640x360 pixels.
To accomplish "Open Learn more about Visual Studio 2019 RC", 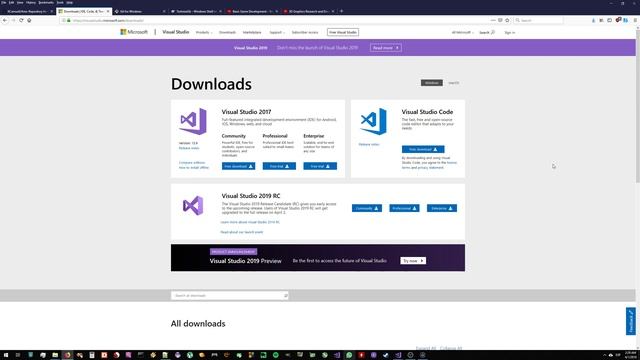I will coord(250,222).
